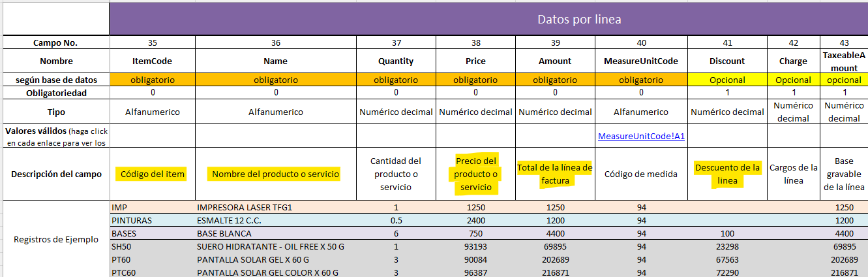The height and width of the screenshot is (277, 868).
Task: Select the 'Descuento de la linea' cell
Action: pos(726,174)
